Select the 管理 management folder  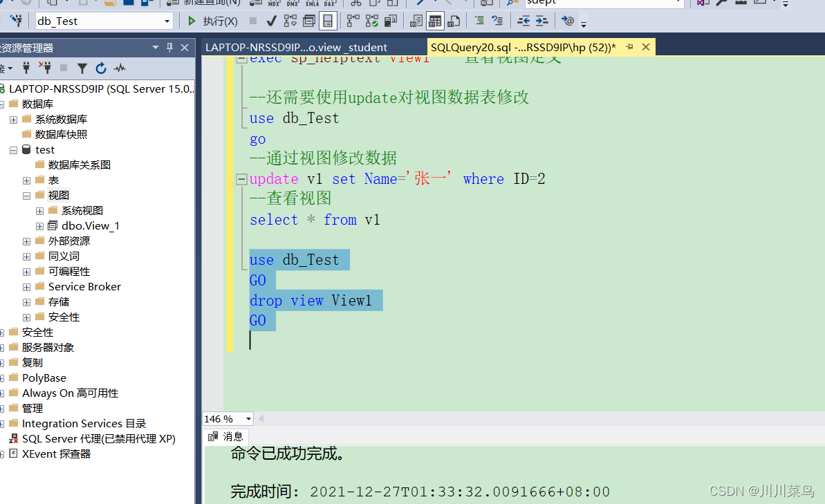[x=32, y=409]
